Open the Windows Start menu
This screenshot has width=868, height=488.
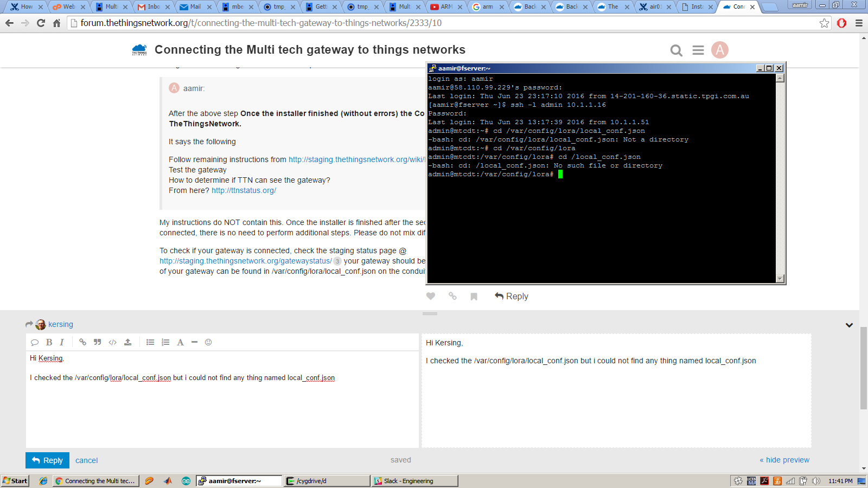point(15,481)
